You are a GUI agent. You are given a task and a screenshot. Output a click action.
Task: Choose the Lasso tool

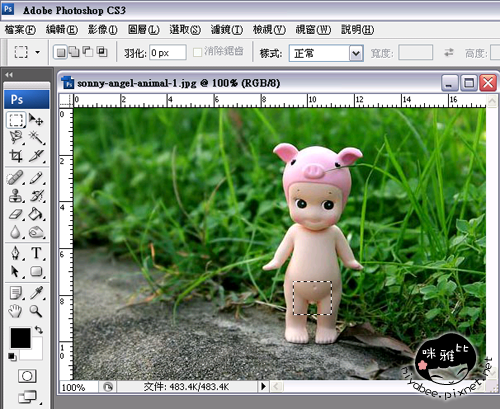(x=16, y=137)
